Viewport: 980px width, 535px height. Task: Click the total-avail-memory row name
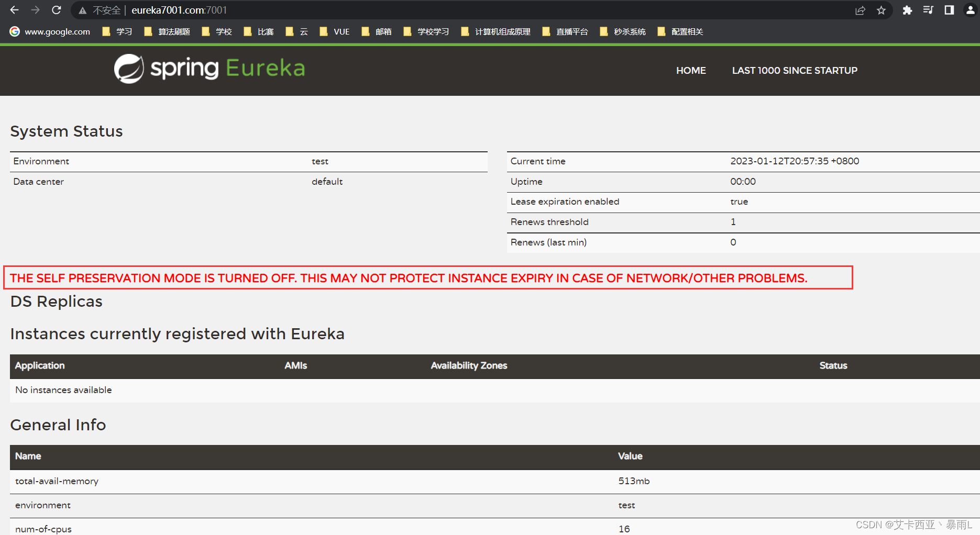(57, 481)
